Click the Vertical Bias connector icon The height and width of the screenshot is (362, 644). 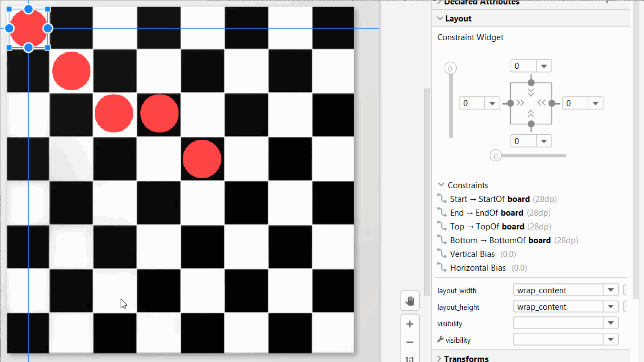pos(442,254)
